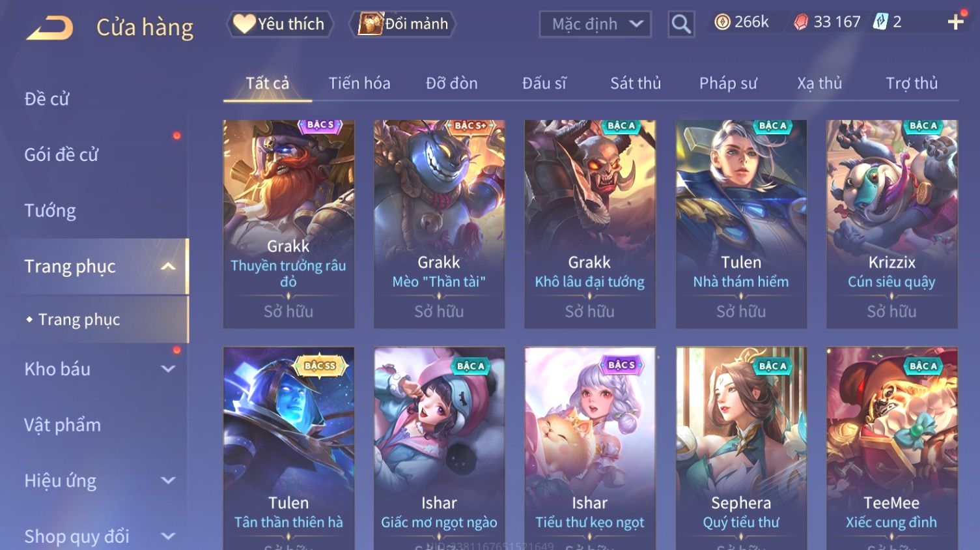Image resolution: width=980 pixels, height=550 pixels.
Task: Switch to the Pháp sư tab
Action: pyautogui.click(x=728, y=83)
